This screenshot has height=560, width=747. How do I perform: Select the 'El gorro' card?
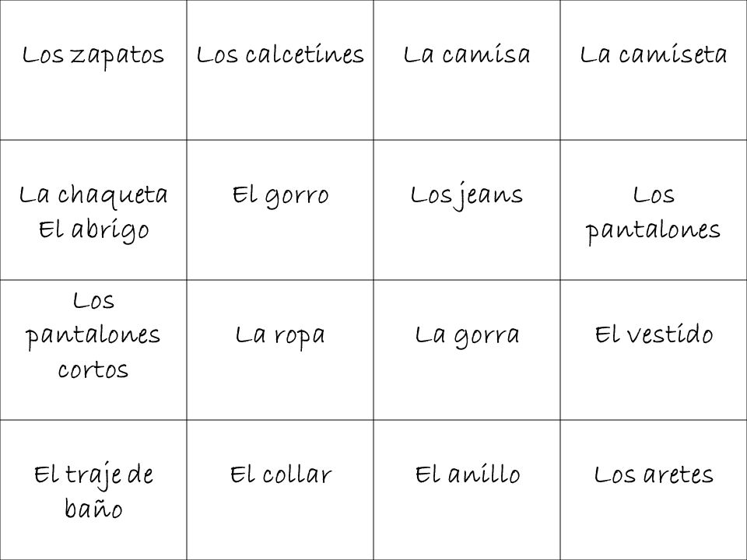point(280,210)
